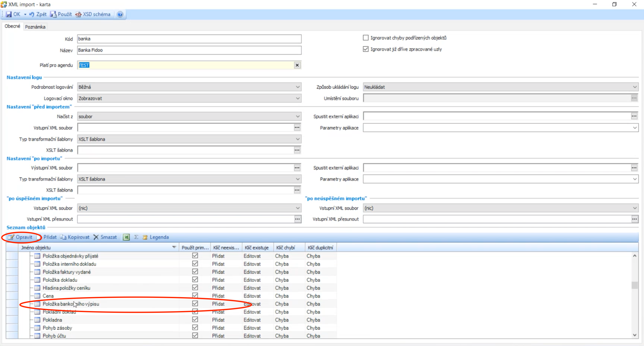Click the Kopírovat button
Image resolution: width=644 pixels, height=346 pixels.
75,237
